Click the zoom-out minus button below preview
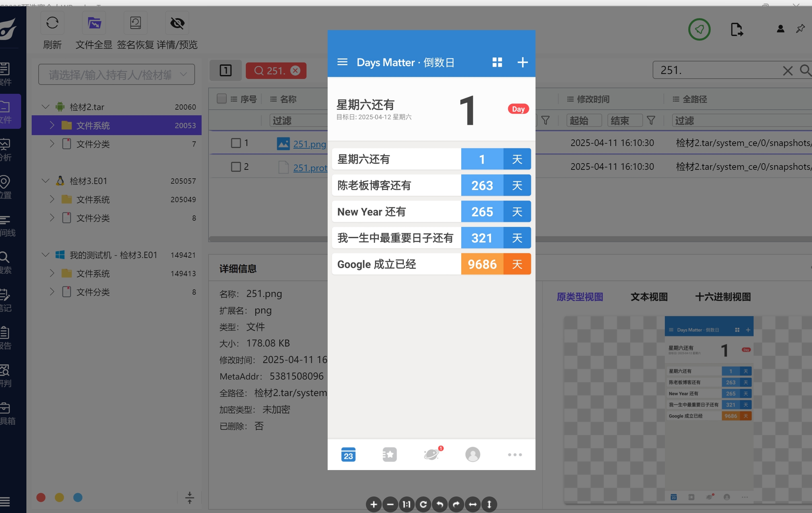The width and height of the screenshot is (812, 513). [390, 504]
